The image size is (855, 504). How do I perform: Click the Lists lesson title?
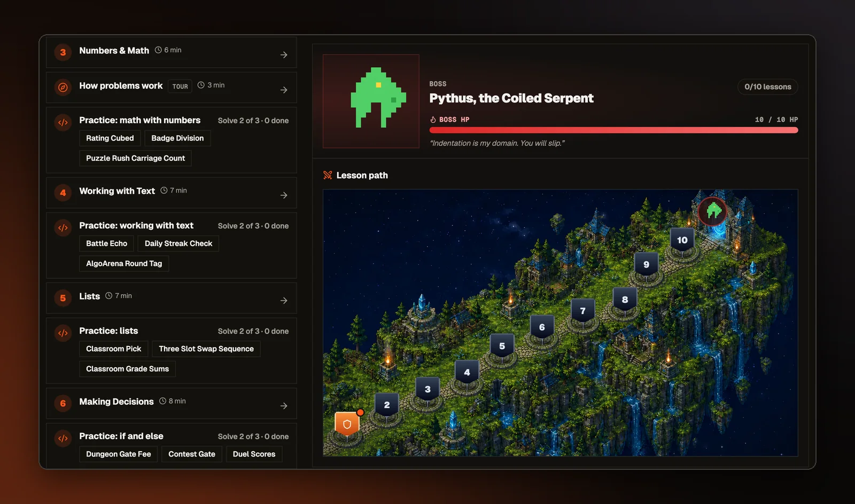click(90, 296)
